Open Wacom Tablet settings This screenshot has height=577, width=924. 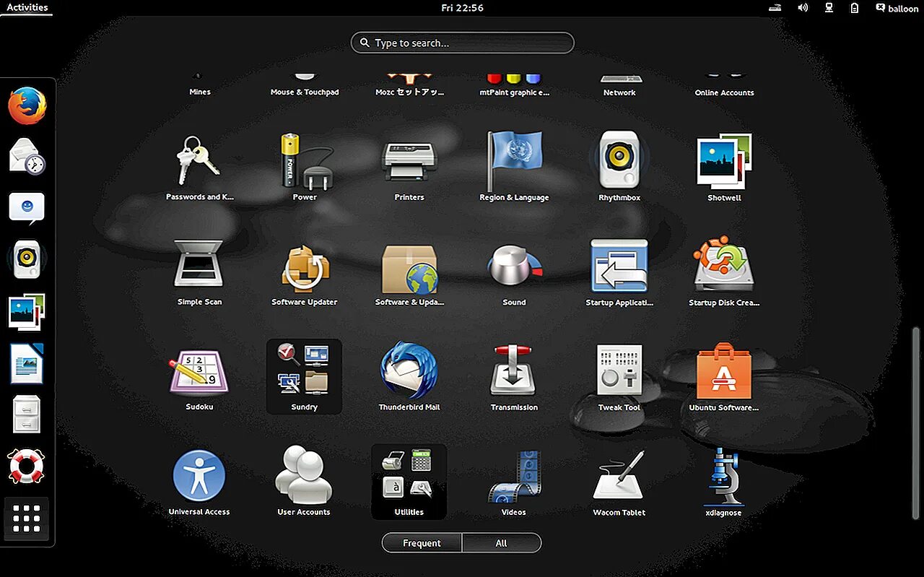pos(619,482)
